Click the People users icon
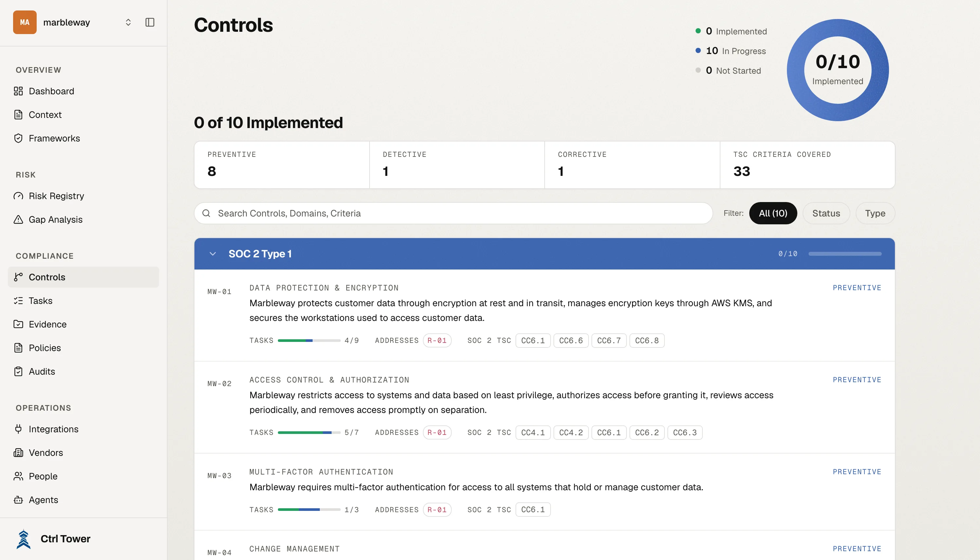Screen dimensions: 980x560 18,476
